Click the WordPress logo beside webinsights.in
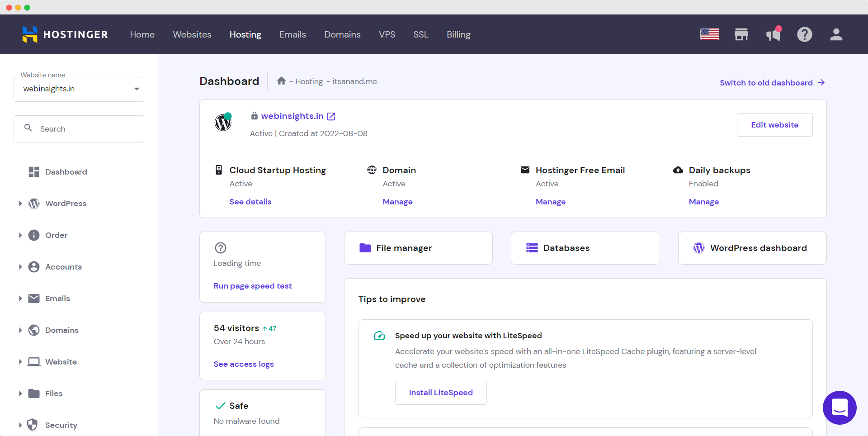Image resolution: width=868 pixels, height=436 pixels. [223, 122]
